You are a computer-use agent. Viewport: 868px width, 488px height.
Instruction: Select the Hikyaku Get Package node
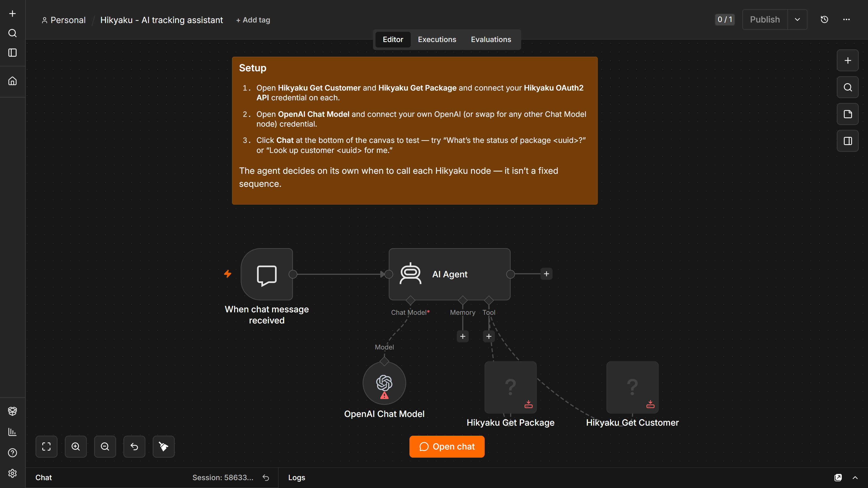click(510, 387)
